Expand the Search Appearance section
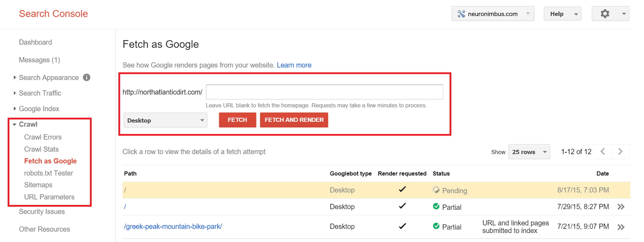644x242 pixels. [15, 78]
